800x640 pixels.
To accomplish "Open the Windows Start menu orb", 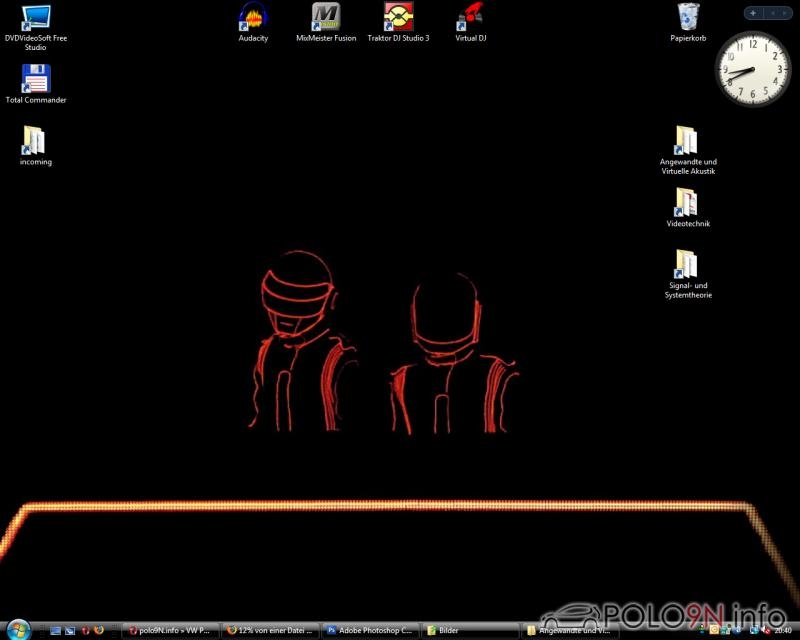I will point(19,630).
